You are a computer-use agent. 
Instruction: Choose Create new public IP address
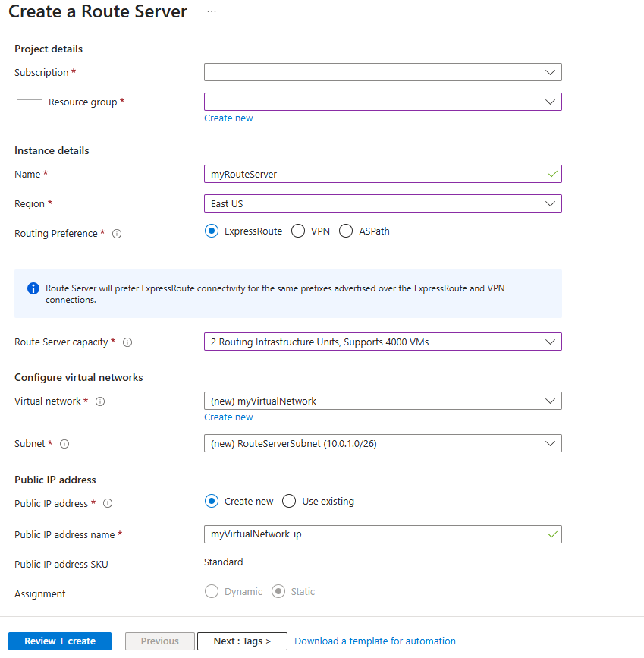point(212,501)
